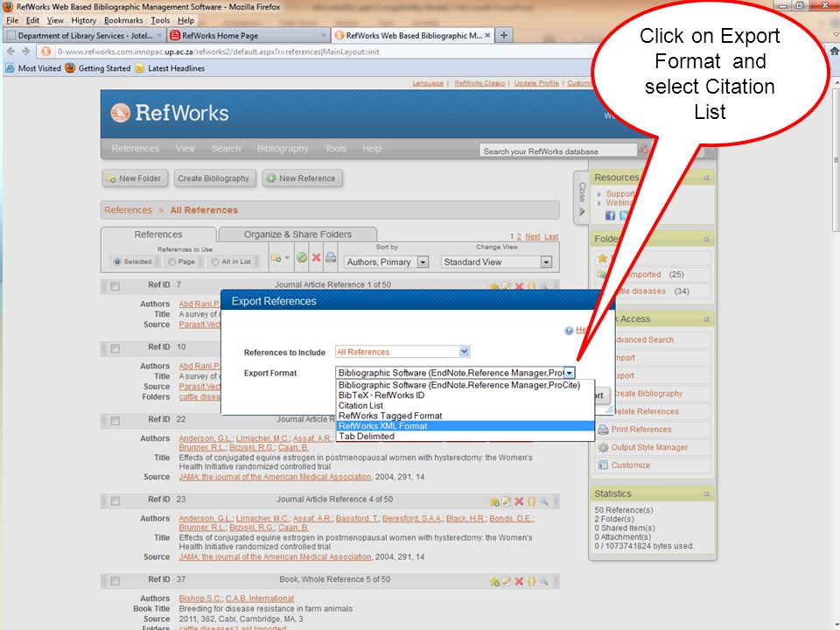Viewport: 840px width, 630px height.
Task: Select the 'Page' radio button
Action: pyautogui.click(x=172, y=262)
